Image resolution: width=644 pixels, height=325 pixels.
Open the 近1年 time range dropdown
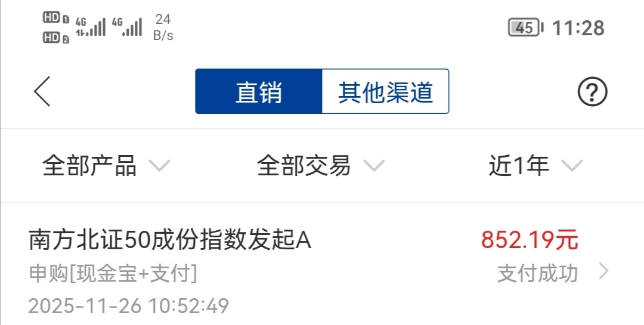coord(535,166)
